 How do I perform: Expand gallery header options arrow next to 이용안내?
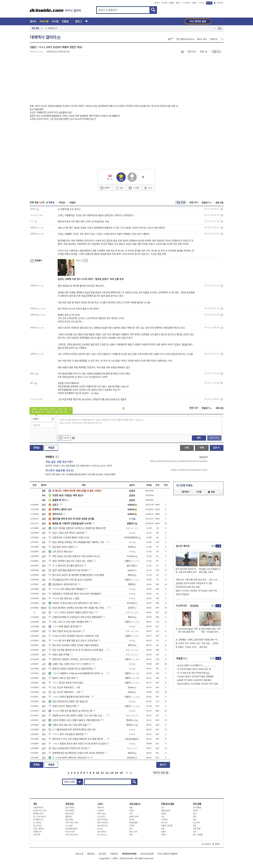[x=222, y=39]
